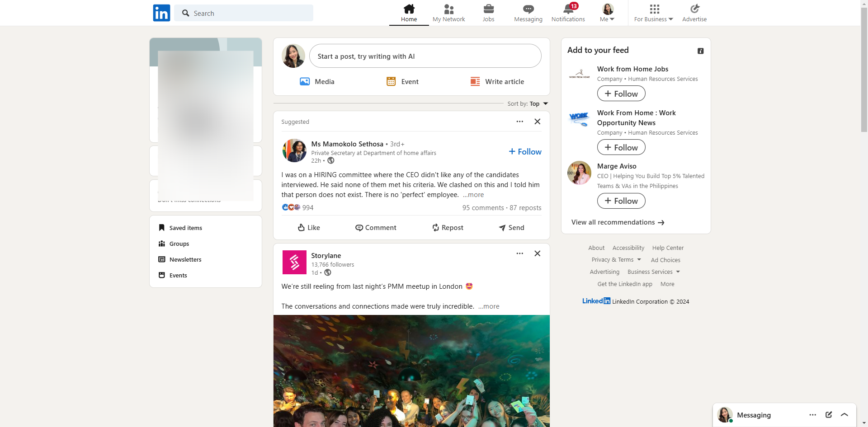The image size is (868, 427).
Task: Open Storylane meetup photo
Action: (411, 371)
